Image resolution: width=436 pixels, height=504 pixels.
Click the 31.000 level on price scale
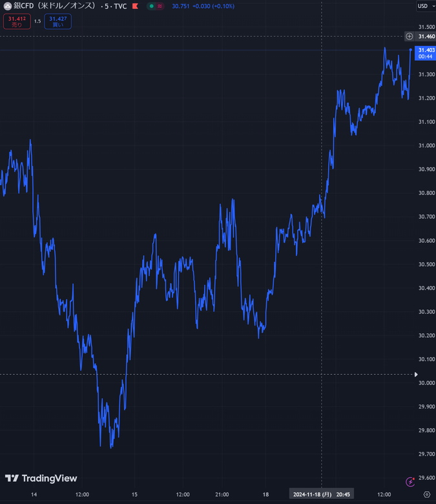click(426, 145)
